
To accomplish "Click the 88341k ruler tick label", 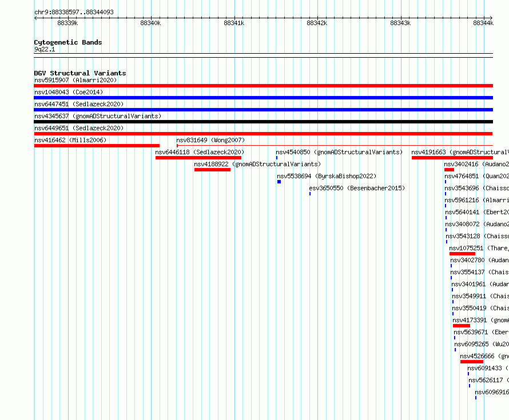I will pyautogui.click(x=234, y=23).
